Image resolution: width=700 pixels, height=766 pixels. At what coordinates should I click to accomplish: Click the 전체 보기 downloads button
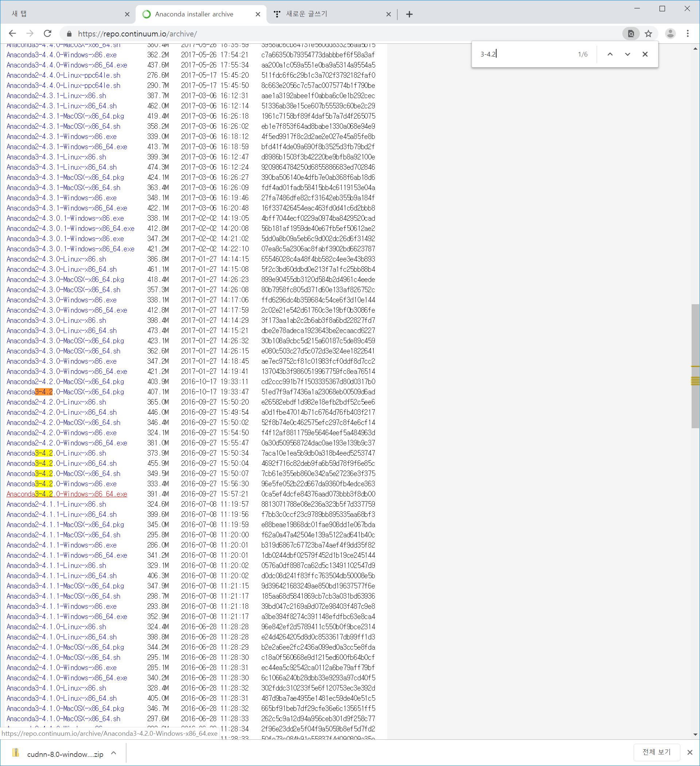(656, 752)
